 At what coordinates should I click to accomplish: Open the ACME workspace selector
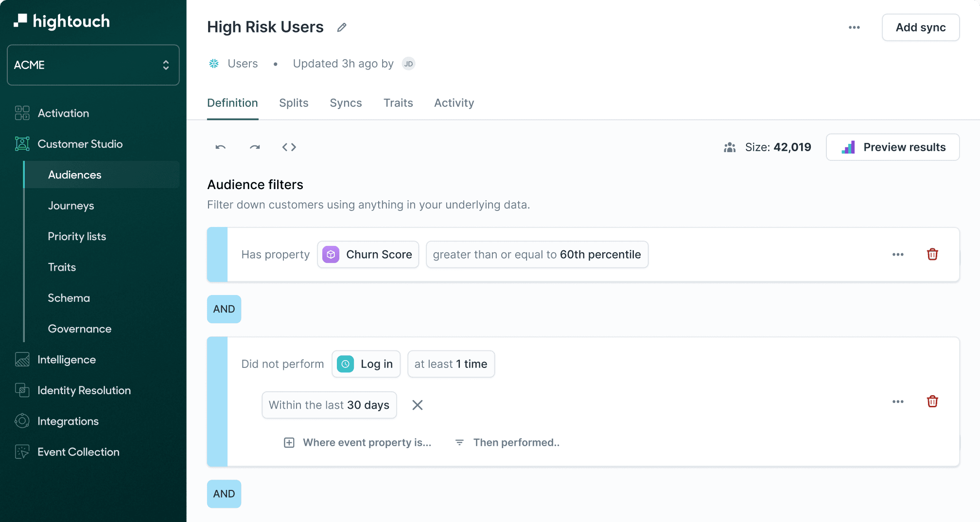pyautogui.click(x=92, y=65)
